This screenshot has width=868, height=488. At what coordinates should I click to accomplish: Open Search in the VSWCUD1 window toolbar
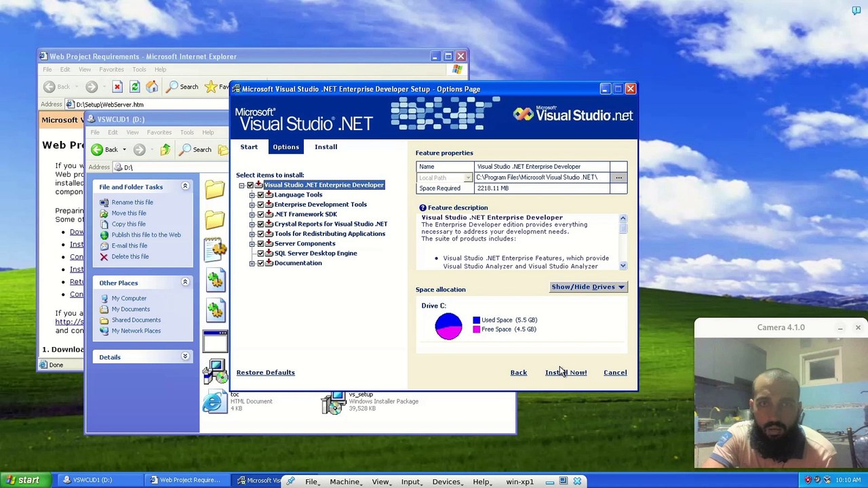point(196,150)
